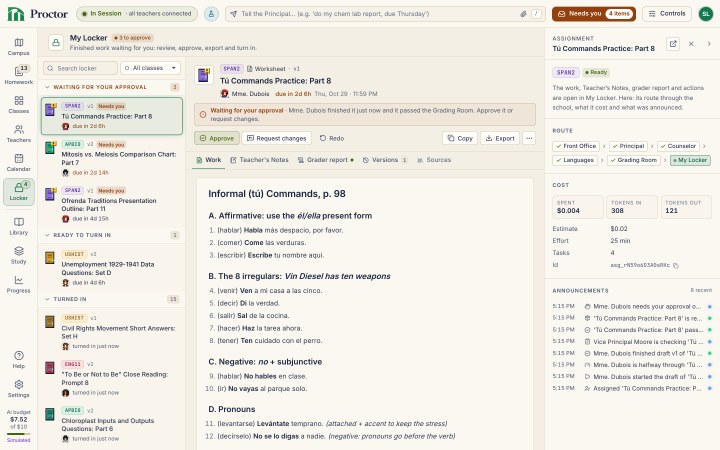Screen dimensions: 720x450
Task: Go to Classes in the sidebar
Action: 18,105
